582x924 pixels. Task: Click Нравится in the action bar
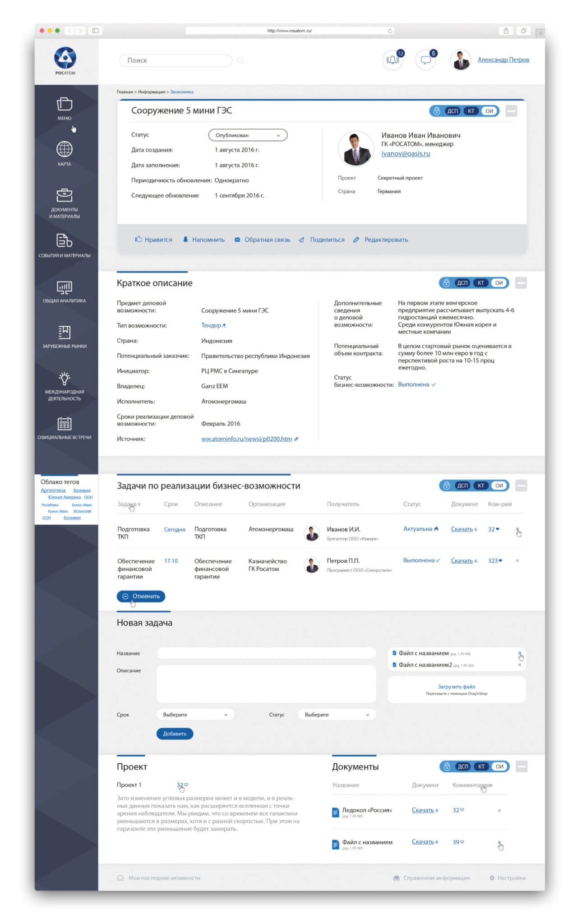tap(153, 240)
